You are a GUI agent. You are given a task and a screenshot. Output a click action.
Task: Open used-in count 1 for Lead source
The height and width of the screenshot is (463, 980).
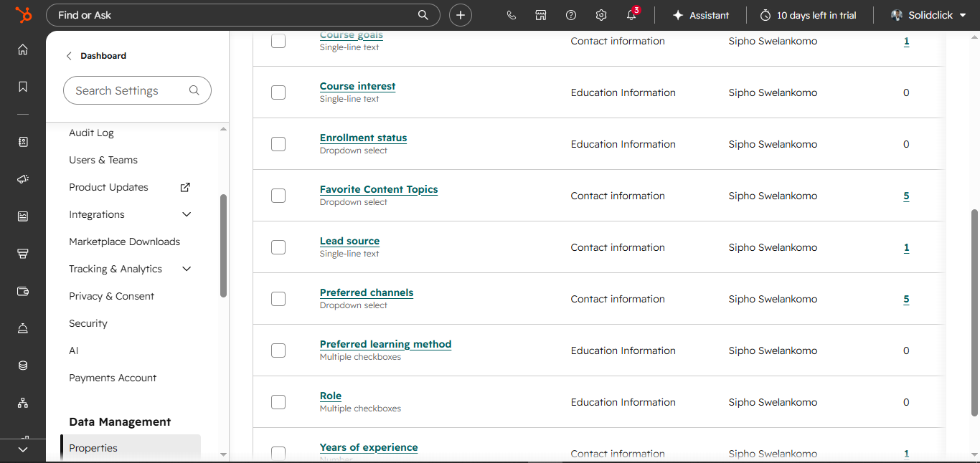tap(906, 247)
